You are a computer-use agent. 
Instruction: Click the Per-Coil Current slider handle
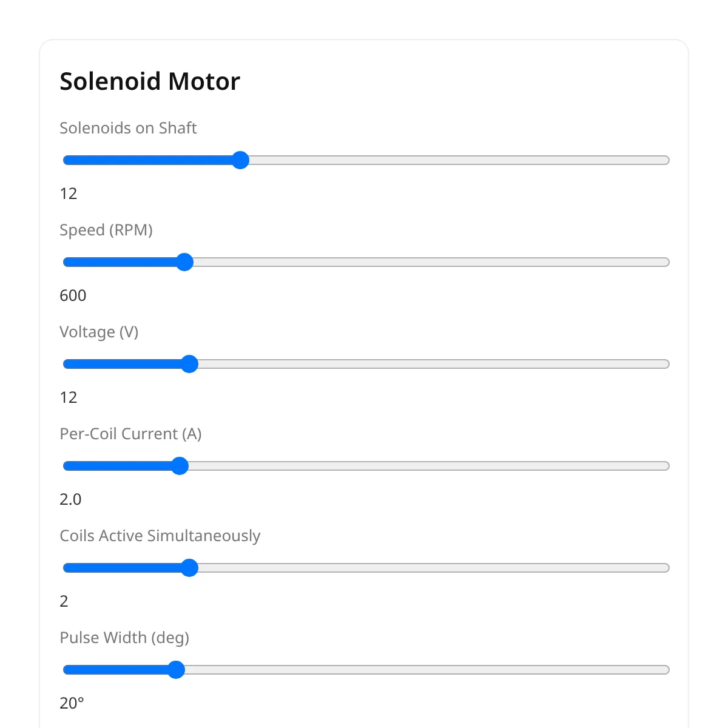[x=180, y=466]
